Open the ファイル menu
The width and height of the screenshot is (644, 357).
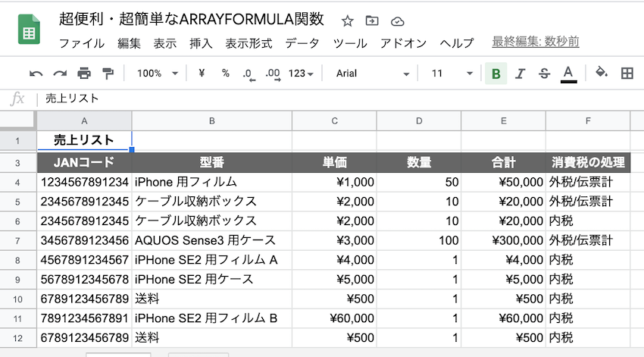coord(82,43)
